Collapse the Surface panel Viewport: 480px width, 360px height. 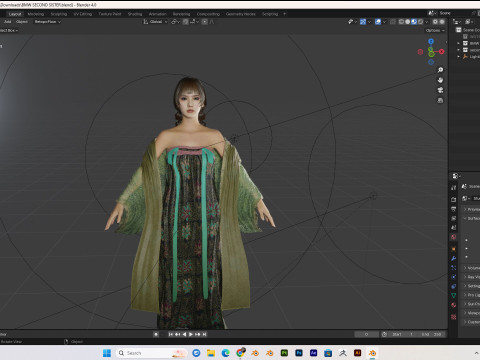[x=471, y=218]
